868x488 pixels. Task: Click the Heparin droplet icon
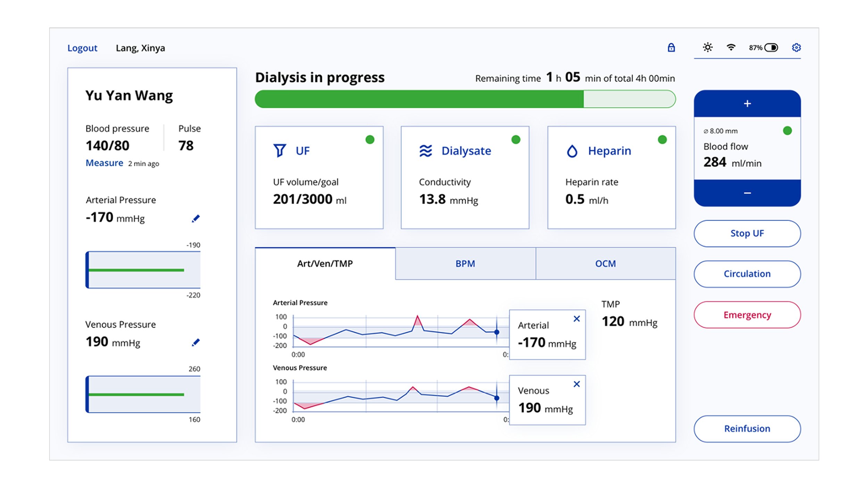pyautogui.click(x=572, y=151)
